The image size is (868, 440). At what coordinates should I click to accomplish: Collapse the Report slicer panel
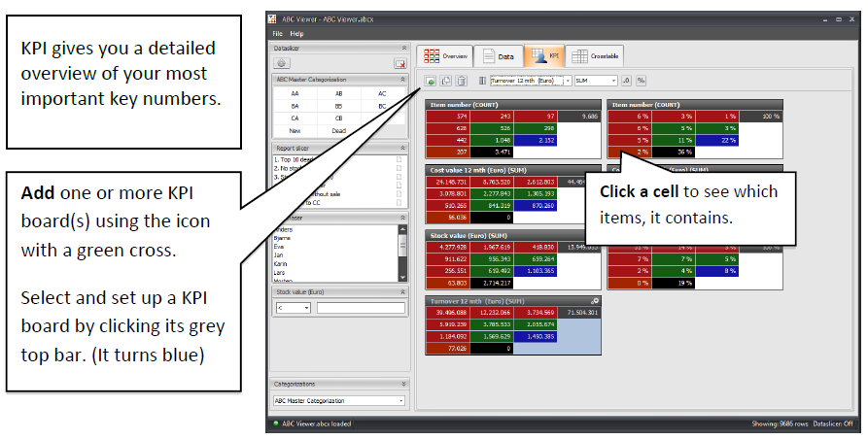pos(403,149)
